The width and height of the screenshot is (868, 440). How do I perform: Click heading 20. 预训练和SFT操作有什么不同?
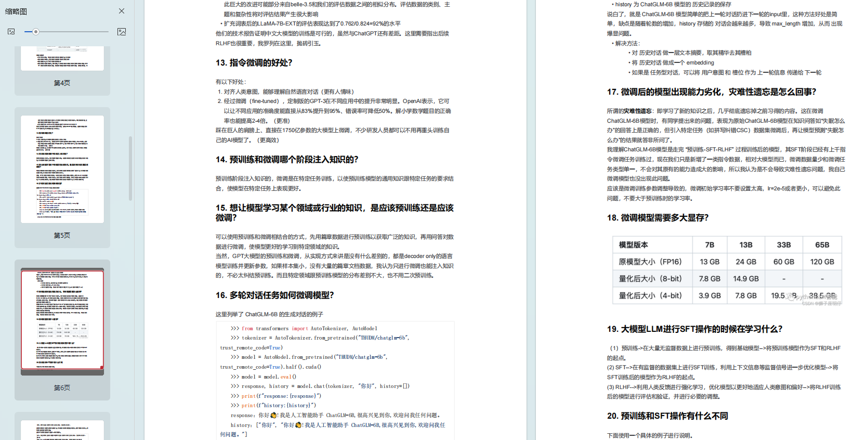pyautogui.click(x=667, y=416)
